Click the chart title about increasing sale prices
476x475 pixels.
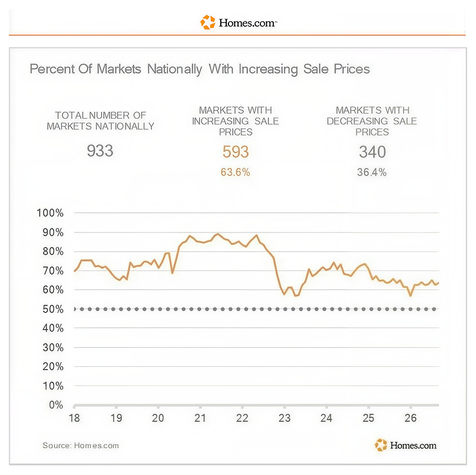pyautogui.click(x=200, y=69)
